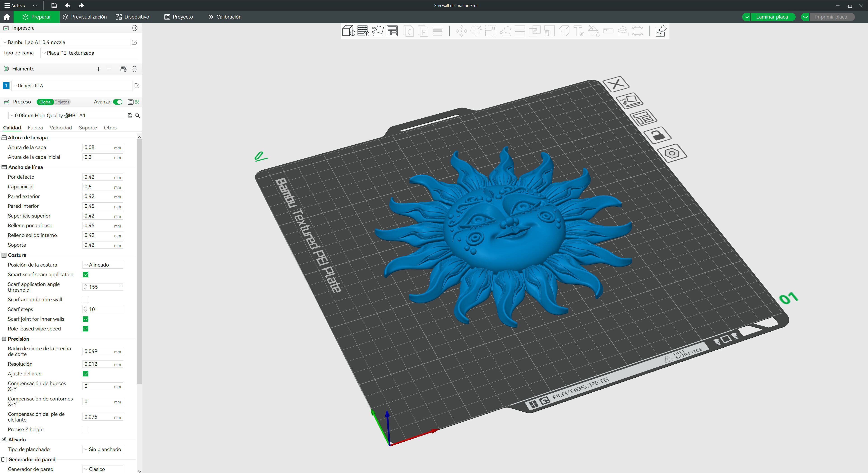Viewport: 868px width, 473px height.
Task: Click the plate's auto orient icon
Action: pyautogui.click(x=629, y=101)
